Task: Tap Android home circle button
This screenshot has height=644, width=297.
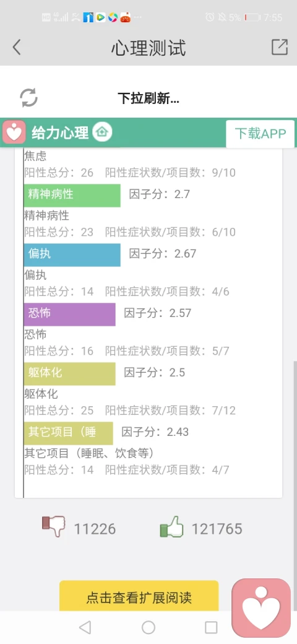Action: (x=148, y=627)
